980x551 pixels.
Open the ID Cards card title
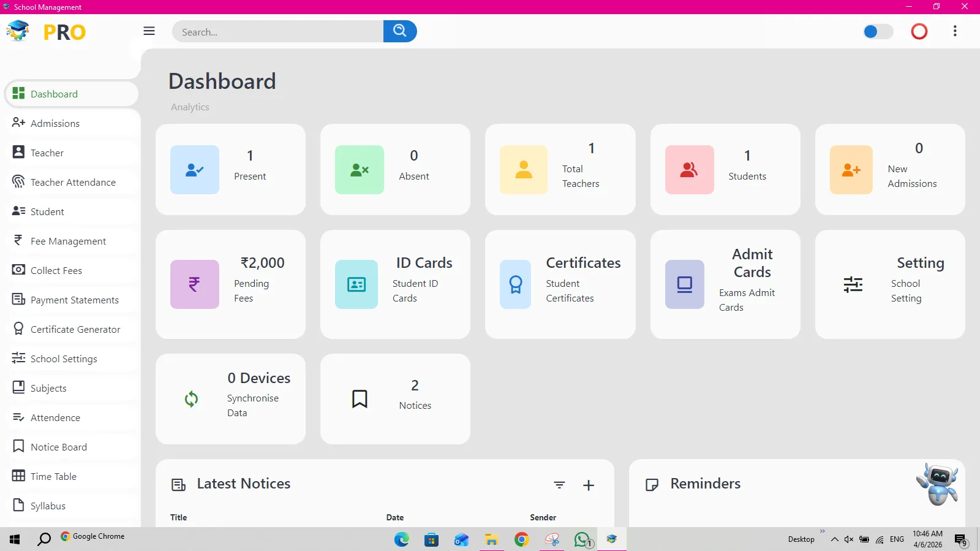(424, 263)
